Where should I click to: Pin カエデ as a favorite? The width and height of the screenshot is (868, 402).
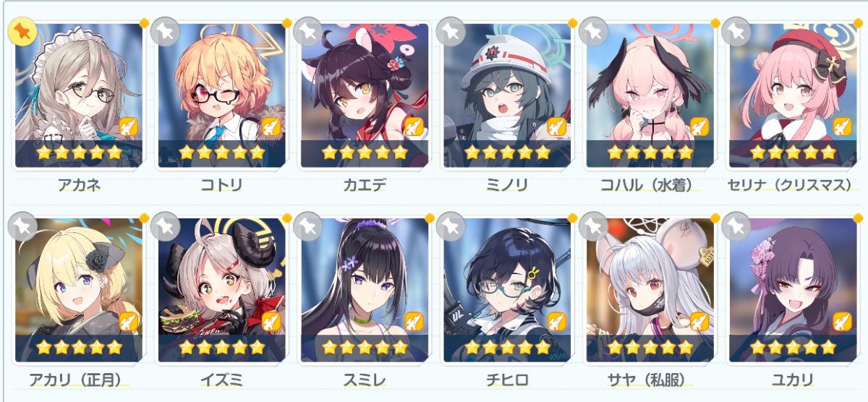tap(308, 32)
